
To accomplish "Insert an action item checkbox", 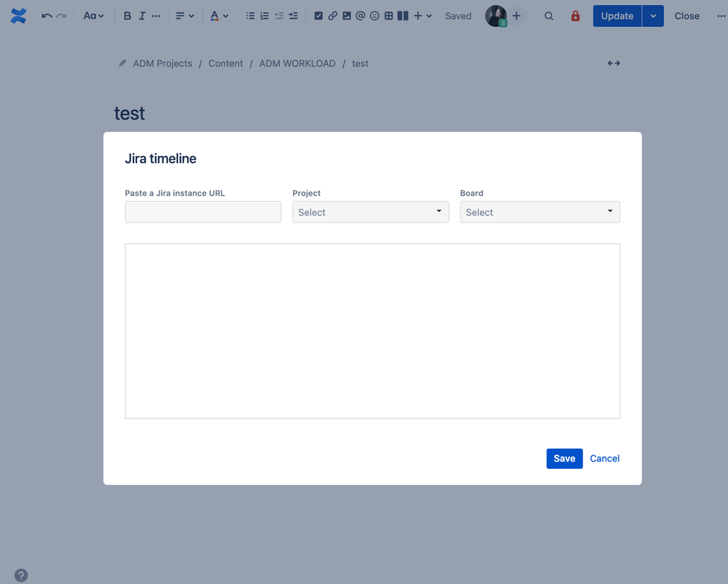I will (x=318, y=16).
